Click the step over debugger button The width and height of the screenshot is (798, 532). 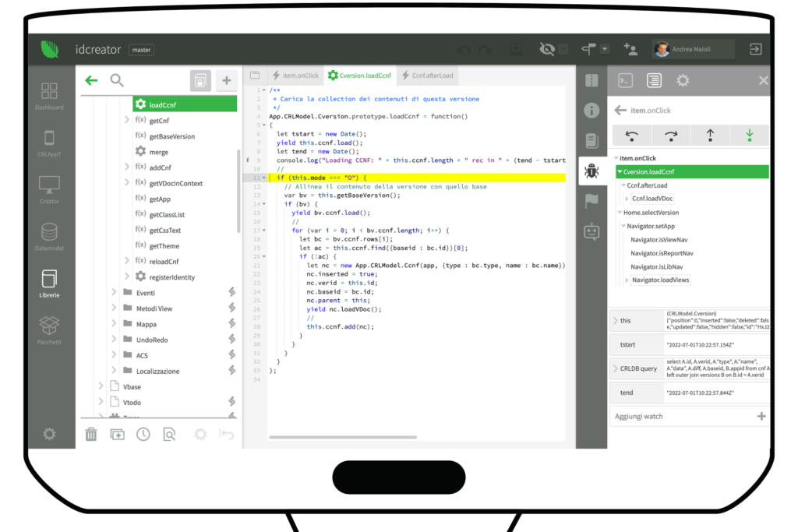click(671, 136)
